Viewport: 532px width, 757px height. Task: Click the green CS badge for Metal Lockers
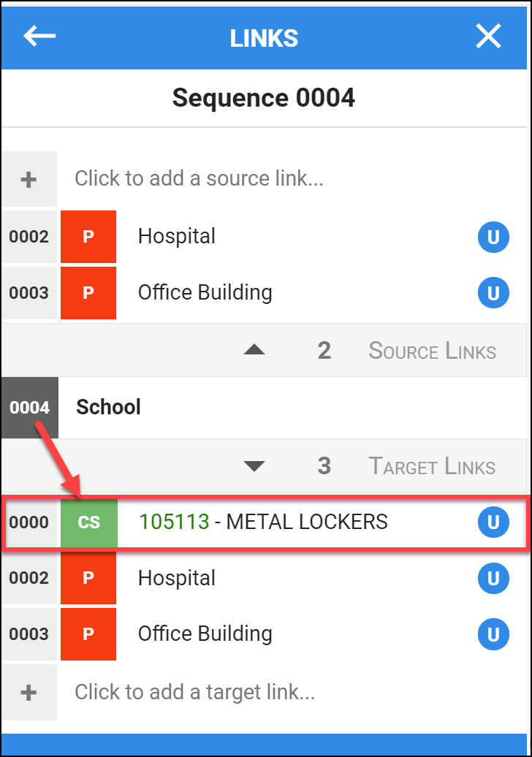click(89, 522)
